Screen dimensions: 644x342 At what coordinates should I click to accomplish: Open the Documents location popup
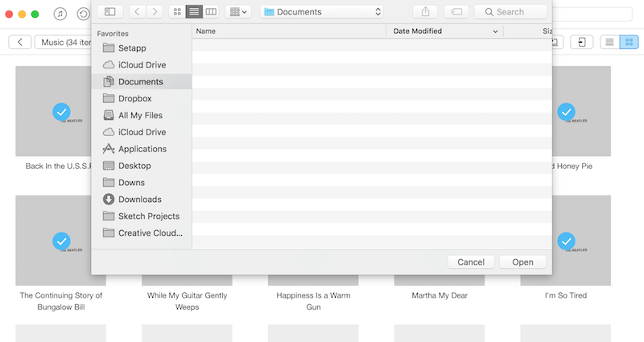(322, 11)
